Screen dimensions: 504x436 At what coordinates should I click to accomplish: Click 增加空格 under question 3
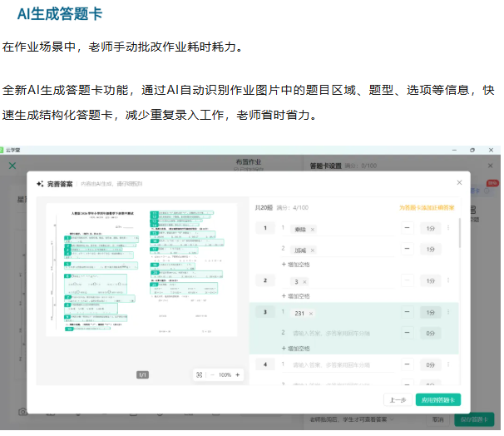[x=296, y=349]
